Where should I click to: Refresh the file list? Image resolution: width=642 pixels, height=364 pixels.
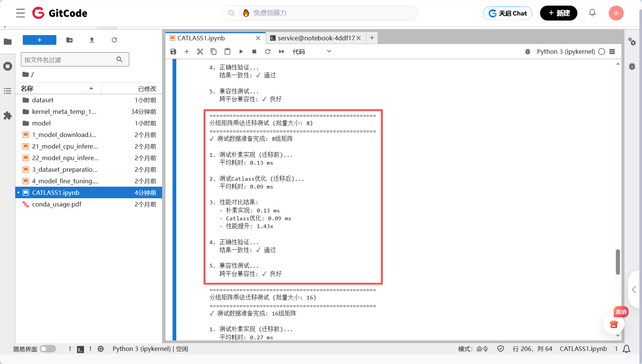(x=114, y=40)
